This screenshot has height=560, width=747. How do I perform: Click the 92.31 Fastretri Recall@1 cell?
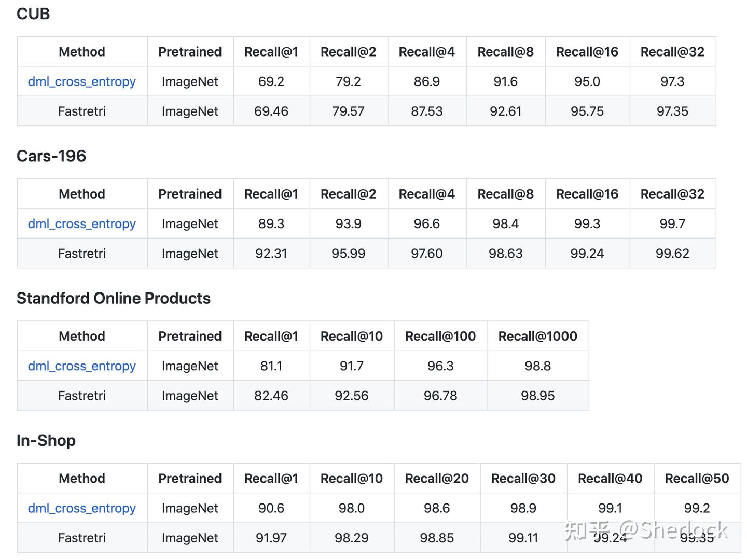[x=271, y=253]
